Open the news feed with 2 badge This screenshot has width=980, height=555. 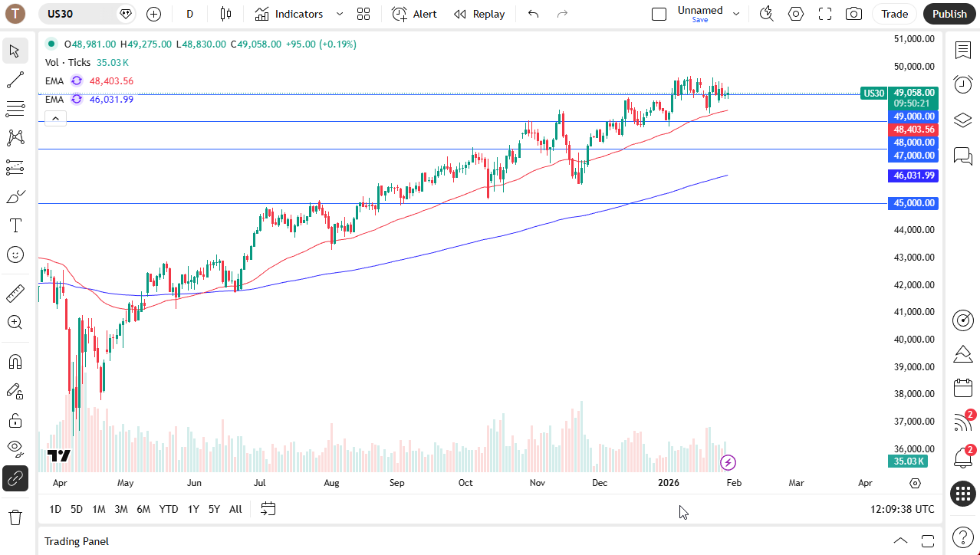click(963, 422)
